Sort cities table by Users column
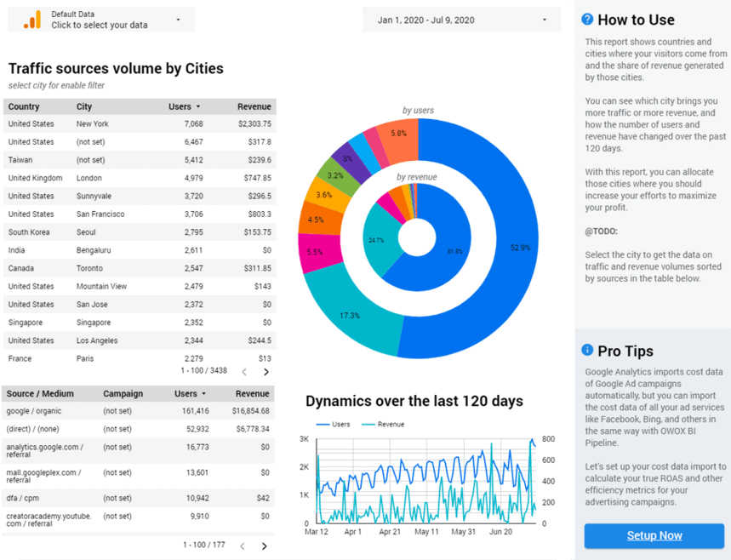Viewport: 731px width, 560px height. (184, 107)
